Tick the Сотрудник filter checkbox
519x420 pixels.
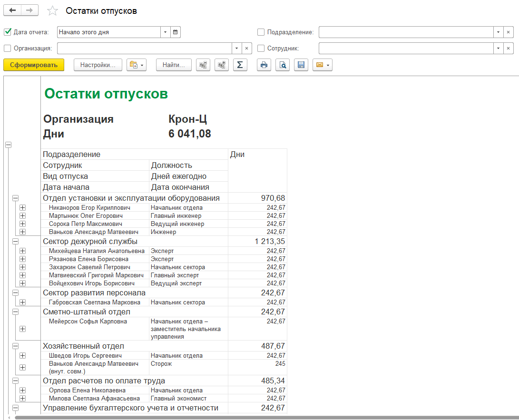click(x=261, y=48)
